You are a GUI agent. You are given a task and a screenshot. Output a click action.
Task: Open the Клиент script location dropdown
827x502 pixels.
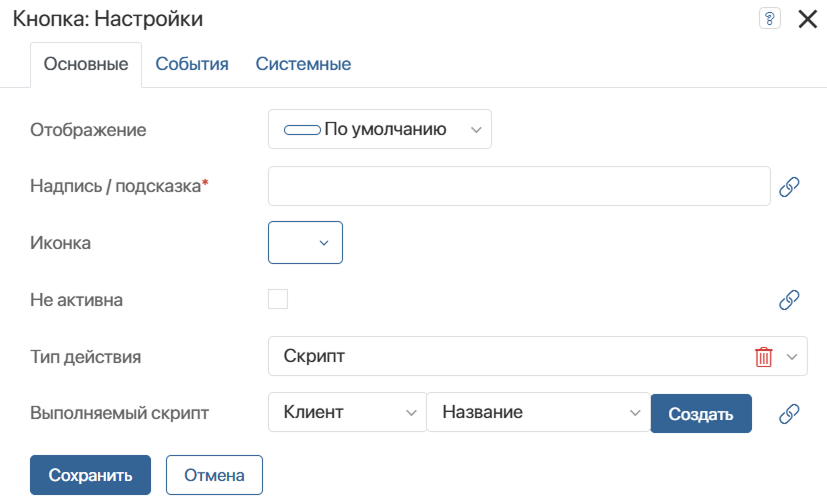(x=347, y=412)
